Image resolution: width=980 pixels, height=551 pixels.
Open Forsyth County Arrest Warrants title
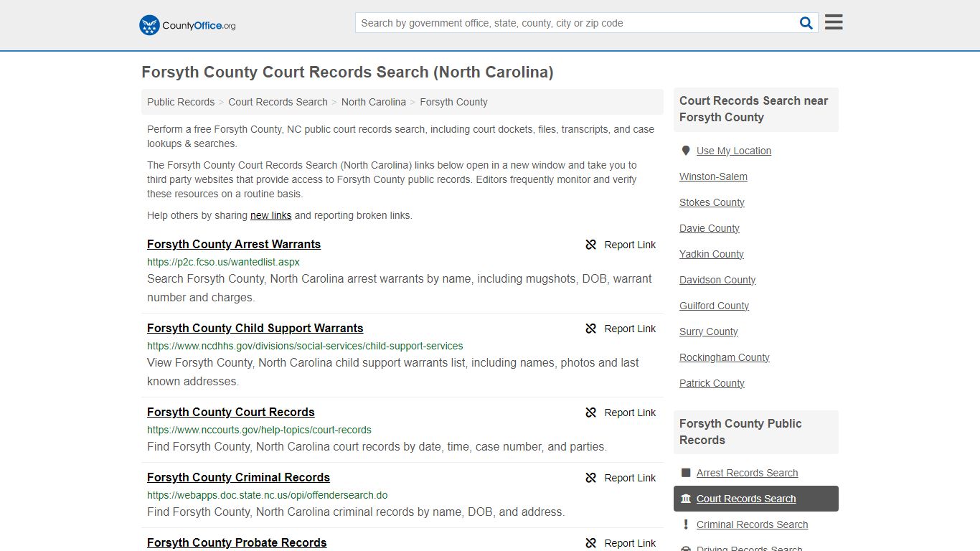[234, 244]
